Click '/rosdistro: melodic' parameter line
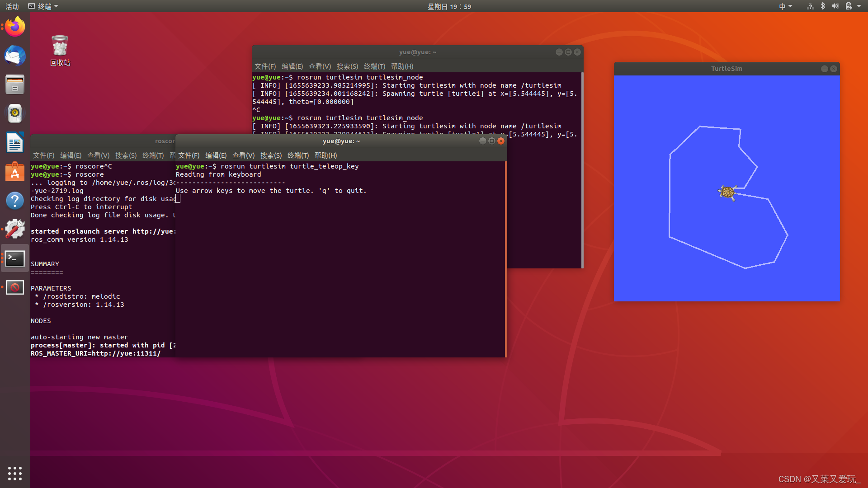The image size is (868, 488). pos(78,296)
